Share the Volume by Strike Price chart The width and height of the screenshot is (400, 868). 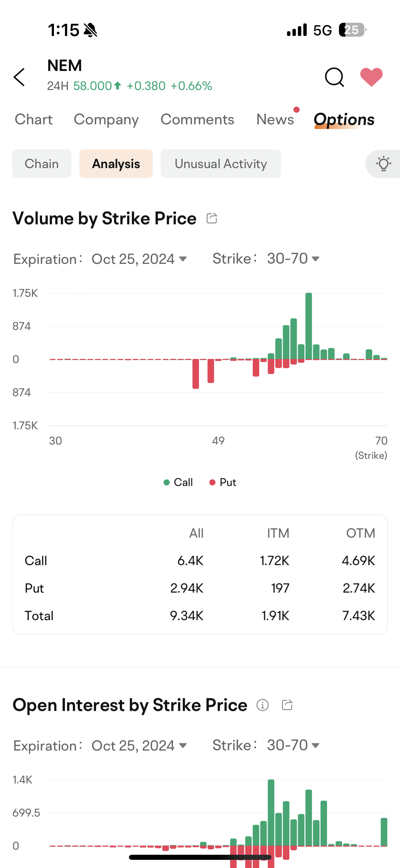[212, 218]
